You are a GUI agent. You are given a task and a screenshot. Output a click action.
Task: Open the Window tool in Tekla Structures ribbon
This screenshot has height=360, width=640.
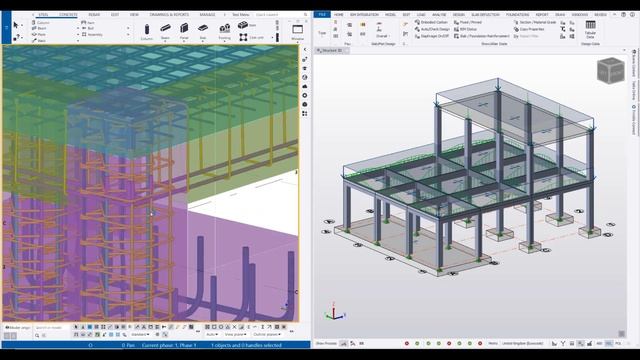[x=298, y=32]
